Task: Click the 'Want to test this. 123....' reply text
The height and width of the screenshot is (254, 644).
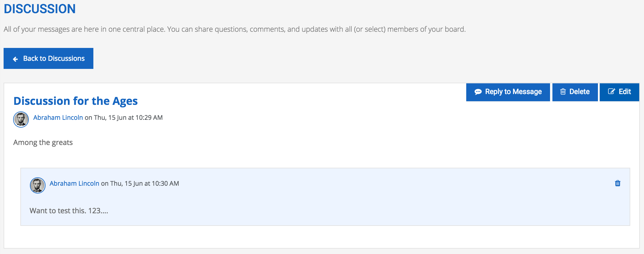Action: (69, 211)
